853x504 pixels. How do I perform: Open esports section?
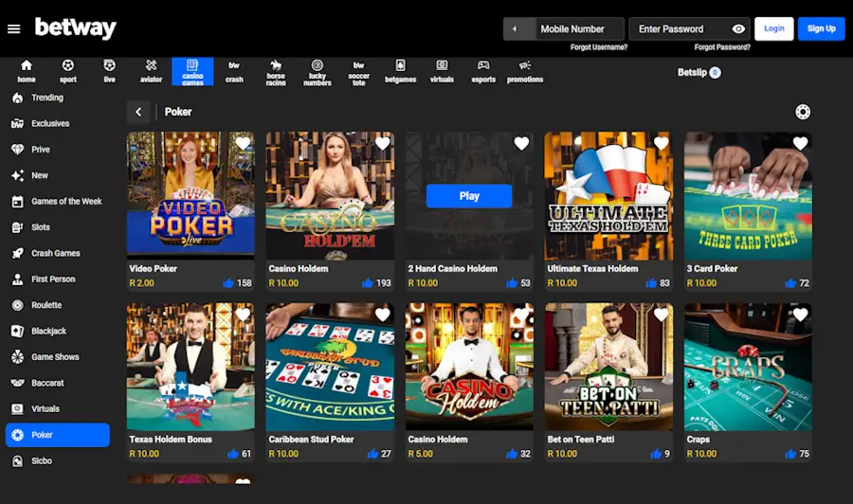(x=483, y=71)
